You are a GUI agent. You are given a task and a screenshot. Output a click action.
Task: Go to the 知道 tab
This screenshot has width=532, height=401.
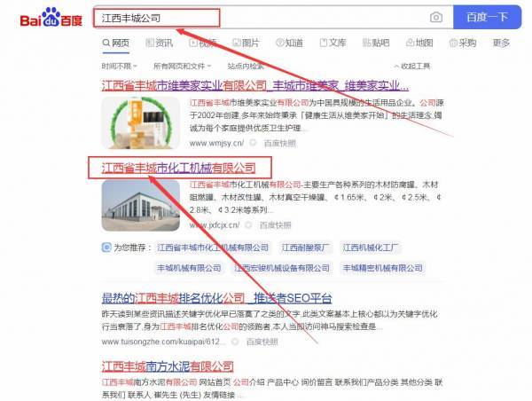pos(289,43)
